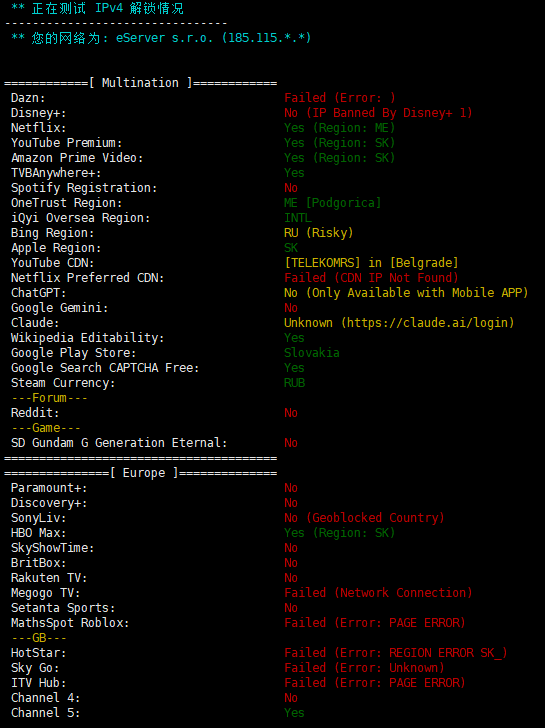Click the Netflix result Yes (Region: ME)
Viewport: 545px width, 728px height.
point(340,128)
